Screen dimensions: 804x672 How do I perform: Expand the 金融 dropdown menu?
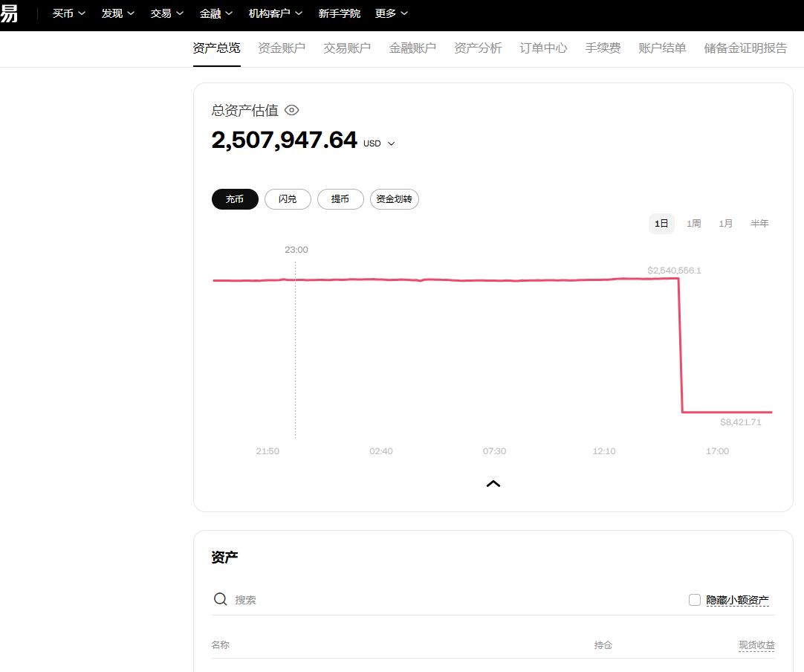coord(215,13)
